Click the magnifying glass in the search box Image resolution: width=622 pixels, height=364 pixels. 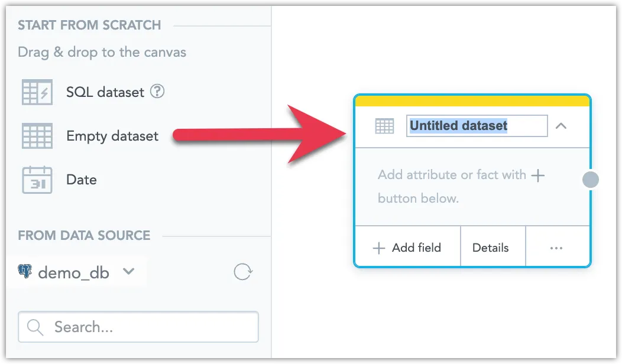[35, 327]
